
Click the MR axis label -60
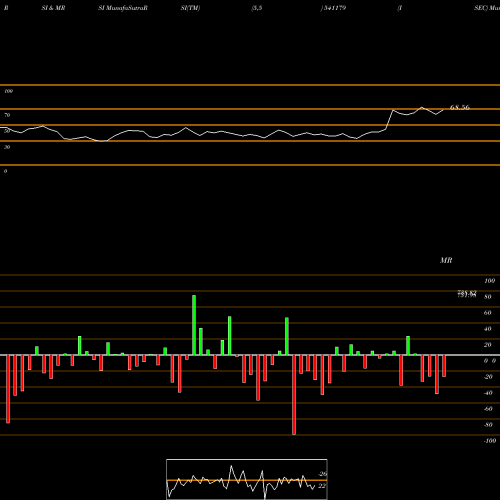[x=488, y=409]
